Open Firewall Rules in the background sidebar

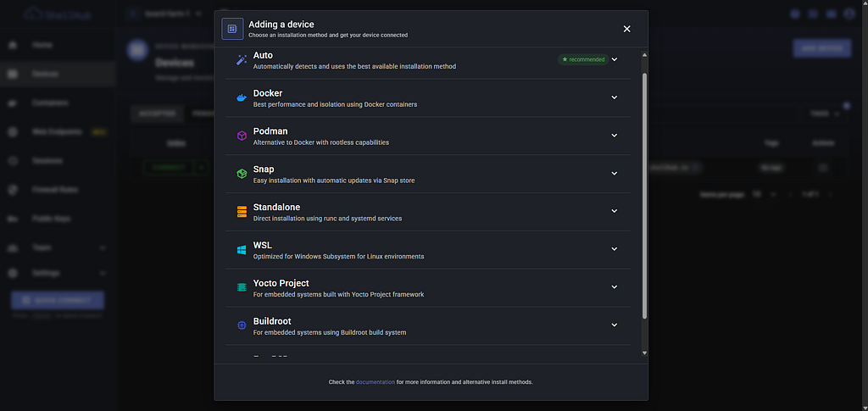tap(58, 190)
